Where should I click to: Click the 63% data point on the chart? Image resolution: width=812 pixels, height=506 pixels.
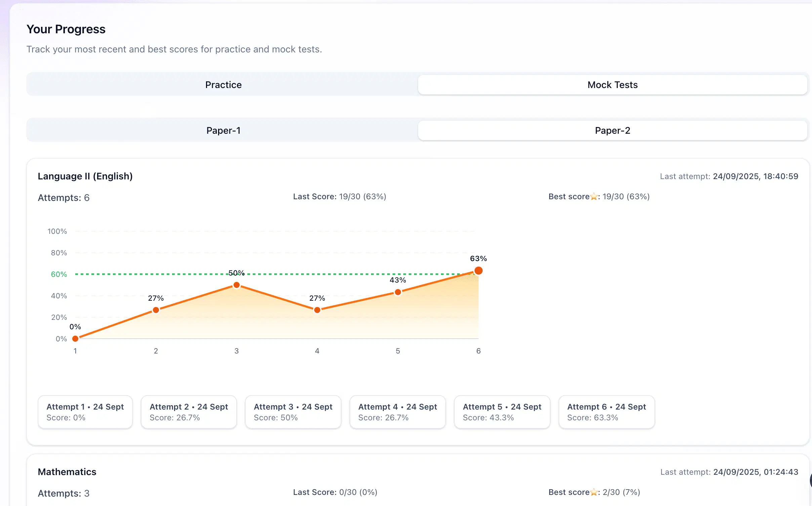tap(478, 271)
